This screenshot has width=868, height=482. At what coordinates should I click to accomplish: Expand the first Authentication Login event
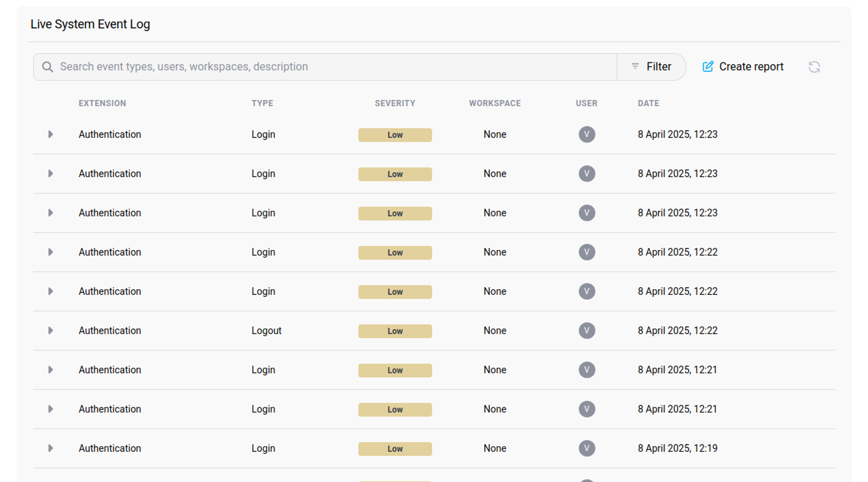[x=50, y=134]
